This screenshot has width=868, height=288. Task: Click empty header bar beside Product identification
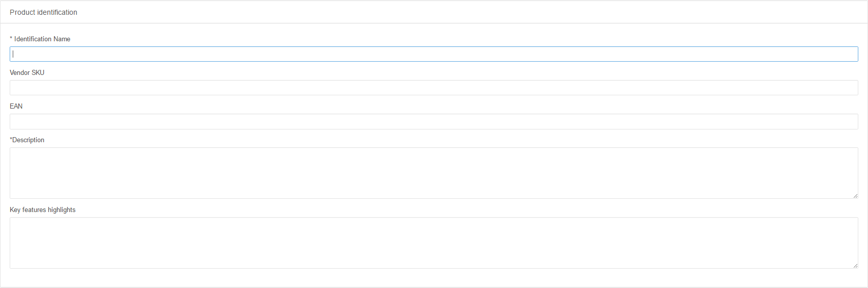[x=472, y=12]
